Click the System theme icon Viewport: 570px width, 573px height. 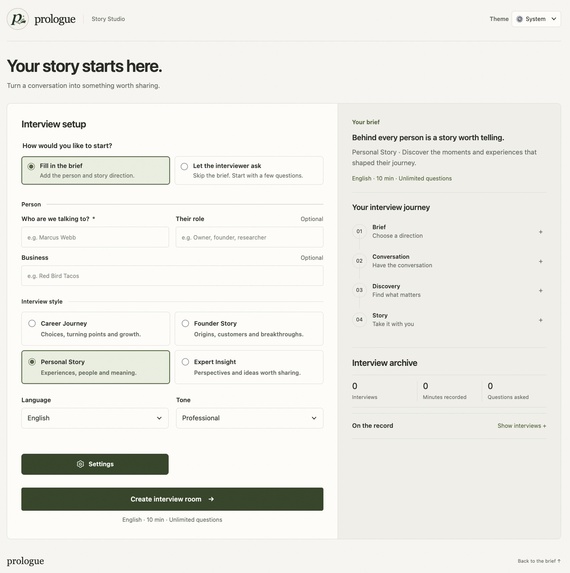coord(520,19)
